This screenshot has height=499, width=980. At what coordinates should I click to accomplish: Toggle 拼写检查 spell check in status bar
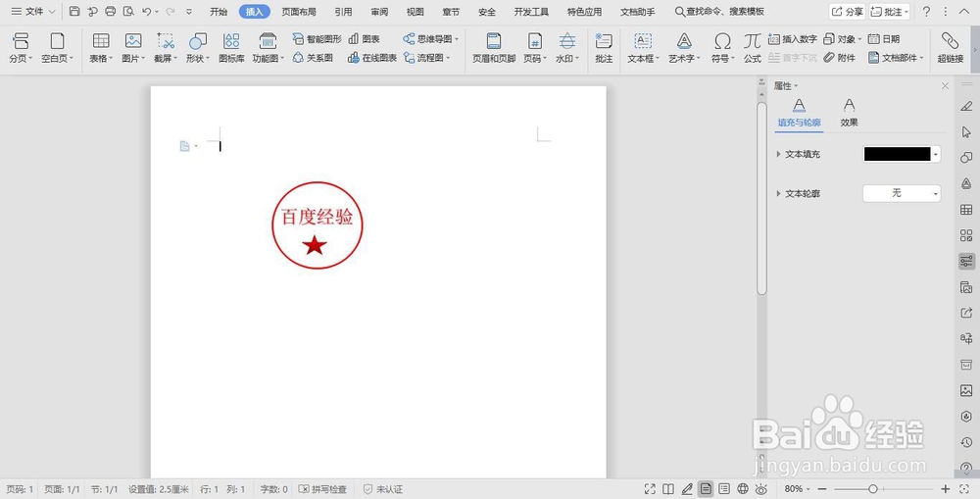pos(322,489)
